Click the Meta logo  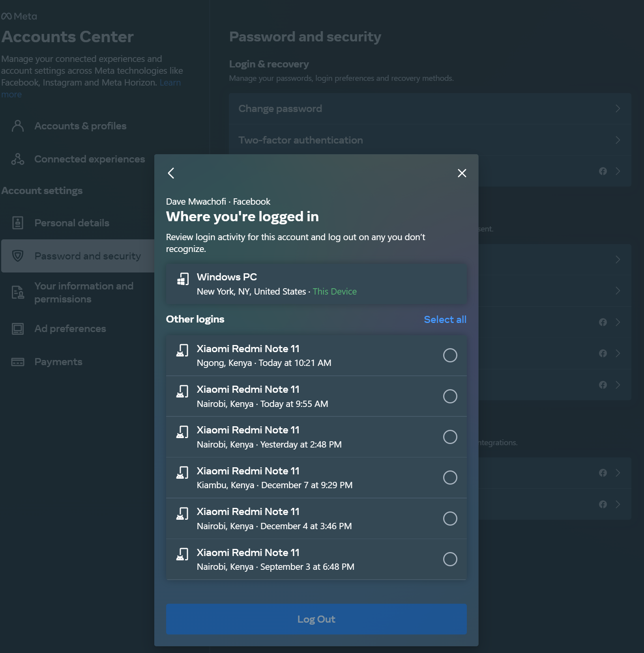point(19,16)
